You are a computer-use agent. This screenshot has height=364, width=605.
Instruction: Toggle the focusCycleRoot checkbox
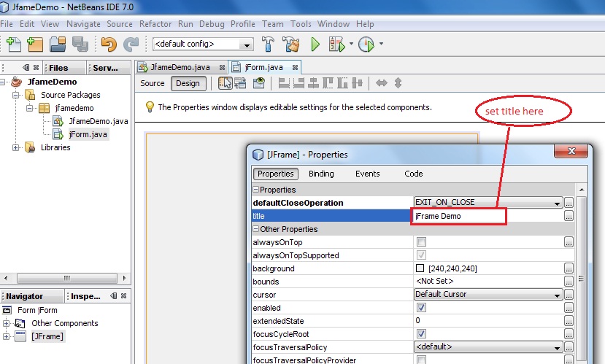(421, 334)
